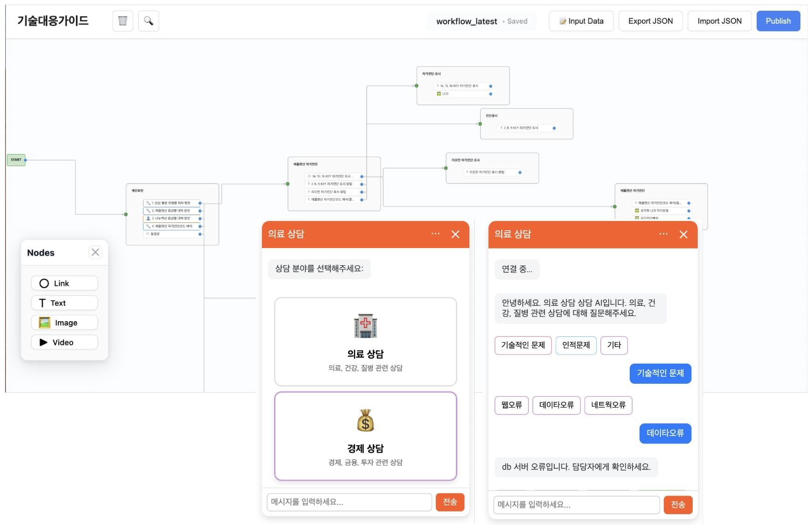Viewport: 812px width, 525px height.
Task: Click the magnifier search icon
Action: 149,21
